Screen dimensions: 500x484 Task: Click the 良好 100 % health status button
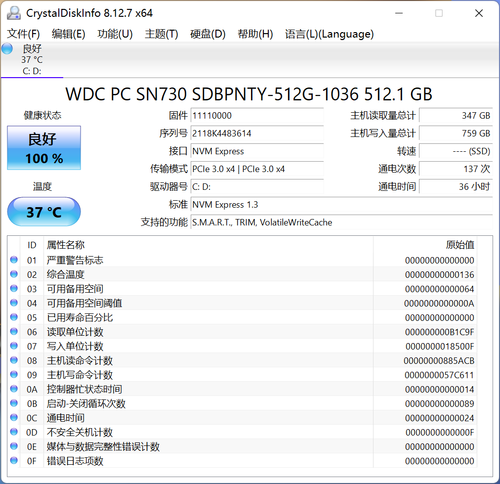(x=44, y=148)
